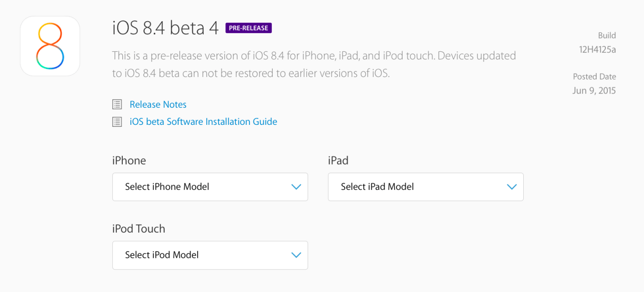The image size is (644, 292).
Task: Click the purple PRE-RELEASE badge
Action: point(249,28)
